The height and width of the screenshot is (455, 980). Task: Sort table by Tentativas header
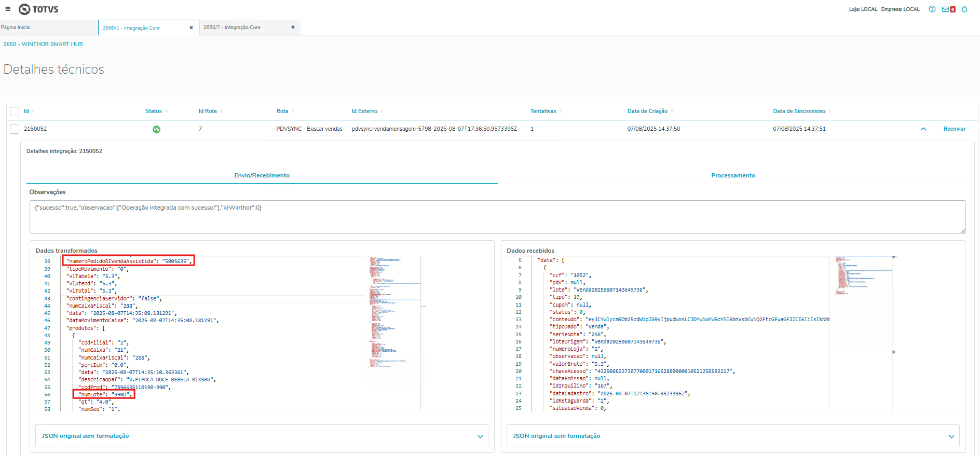click(x=543, y=111)
